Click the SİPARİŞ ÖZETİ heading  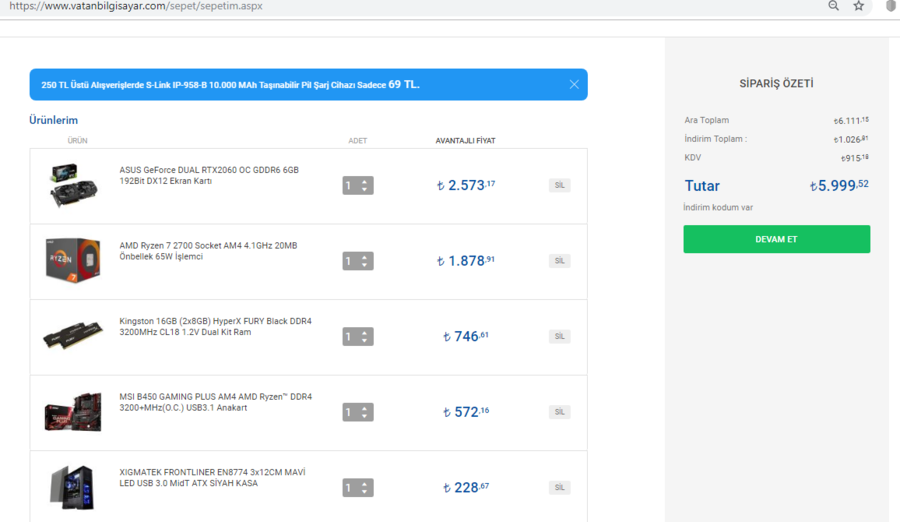tap(776, 83)
